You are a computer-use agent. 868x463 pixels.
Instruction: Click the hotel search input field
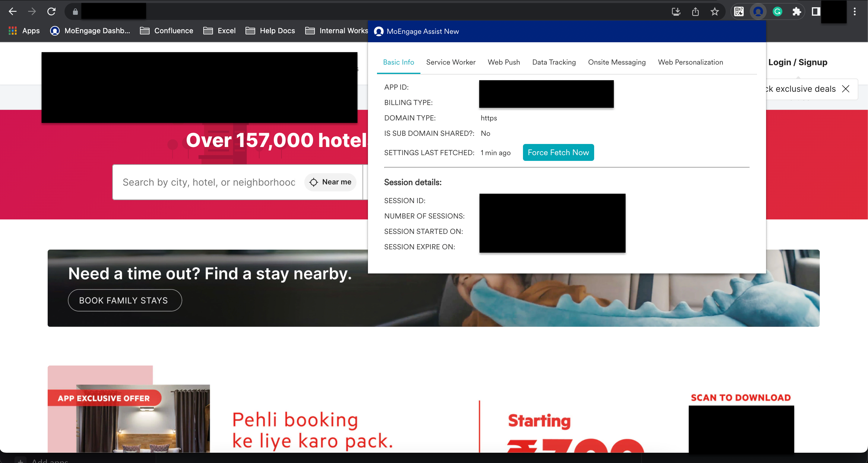coord(209,182)
